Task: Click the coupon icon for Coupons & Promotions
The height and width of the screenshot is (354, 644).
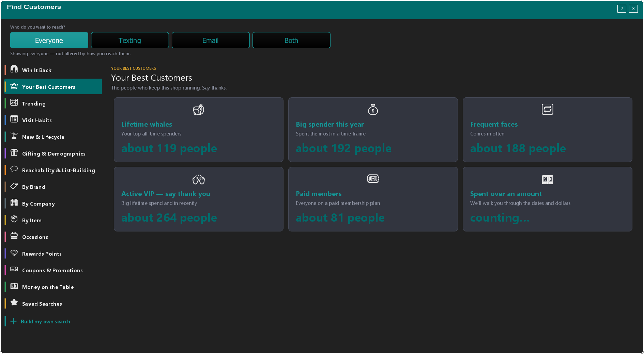Action: click(14, 269)
